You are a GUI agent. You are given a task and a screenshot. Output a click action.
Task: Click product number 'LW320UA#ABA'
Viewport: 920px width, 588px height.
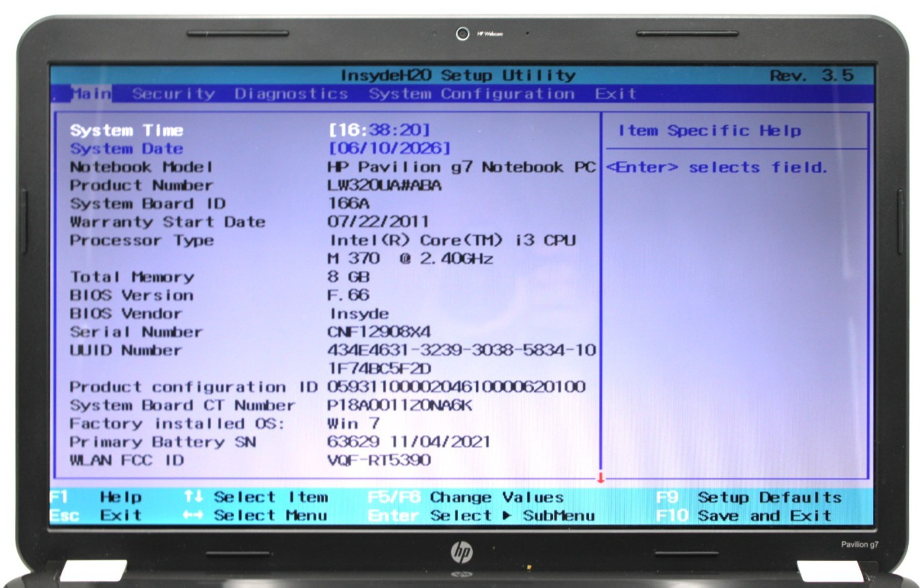[x=385, y=185]
